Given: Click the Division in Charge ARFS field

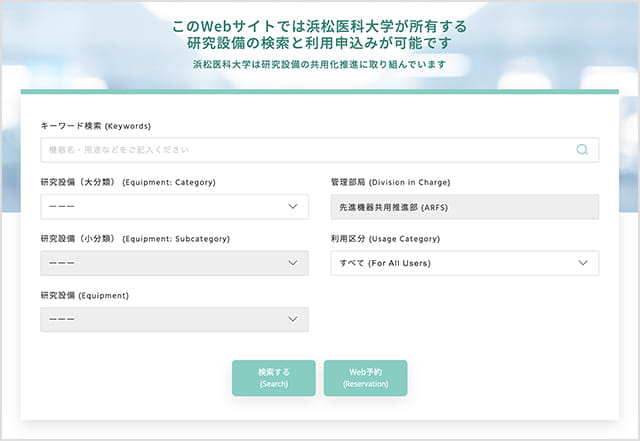Looking at the screenshot, I should click(x=464, y=207).
